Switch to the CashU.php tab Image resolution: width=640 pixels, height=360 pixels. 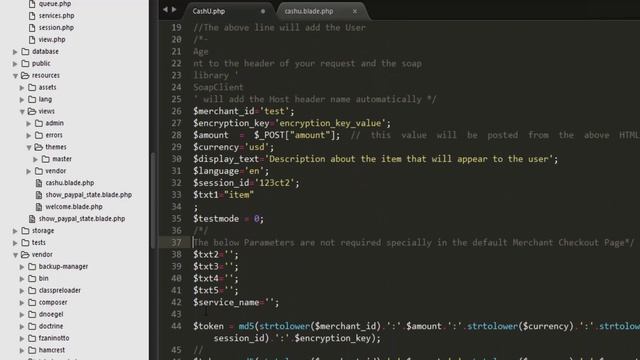click(209, 11)
